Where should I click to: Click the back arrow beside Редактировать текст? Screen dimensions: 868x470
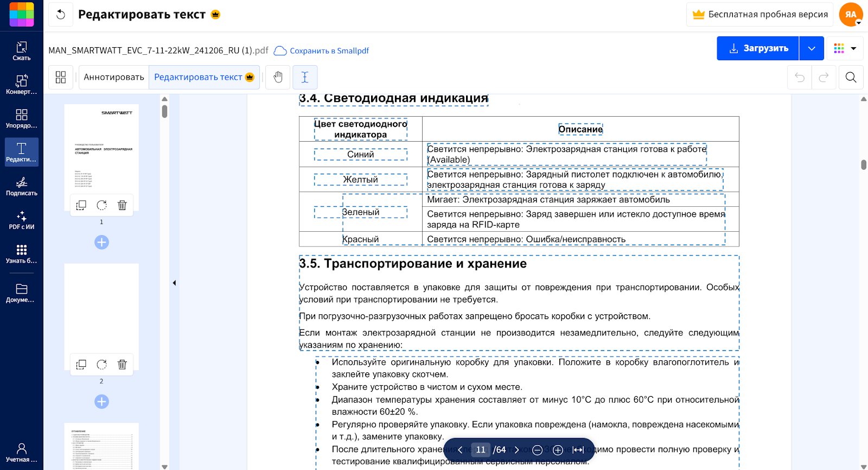[x=61, y=15]
